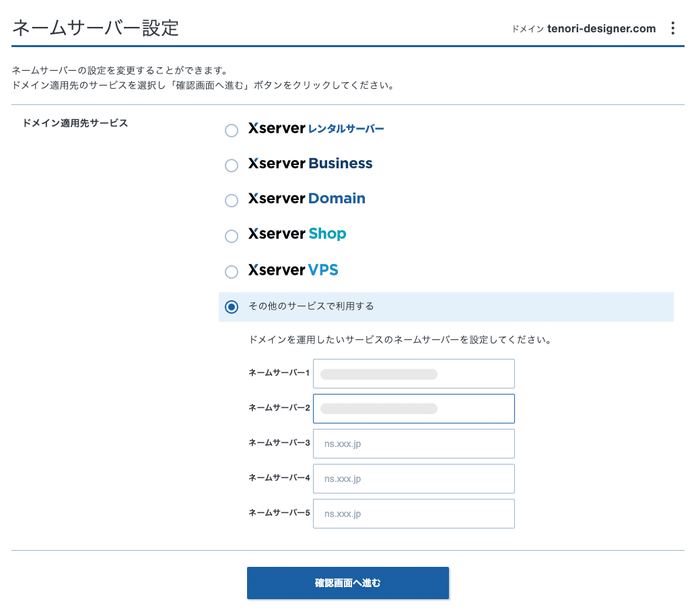Select the Xserver レンタルサーバー radio button
Screen dimensions: 696x616
(x=232, y=131)
